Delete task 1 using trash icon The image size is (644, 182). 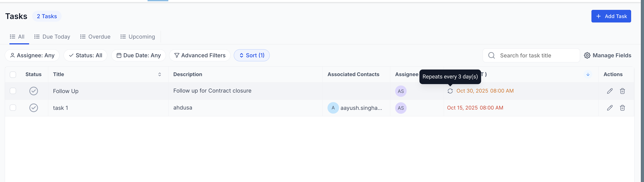(622, 108)
